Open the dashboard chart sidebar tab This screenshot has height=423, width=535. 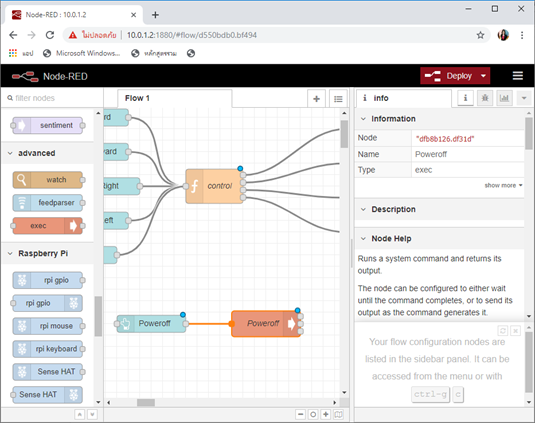[504, 98]
